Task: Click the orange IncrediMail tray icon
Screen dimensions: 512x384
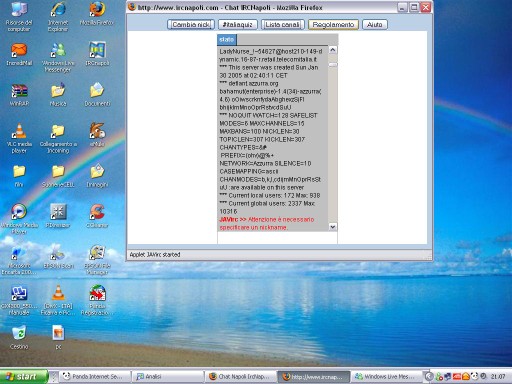Action: 466,377
